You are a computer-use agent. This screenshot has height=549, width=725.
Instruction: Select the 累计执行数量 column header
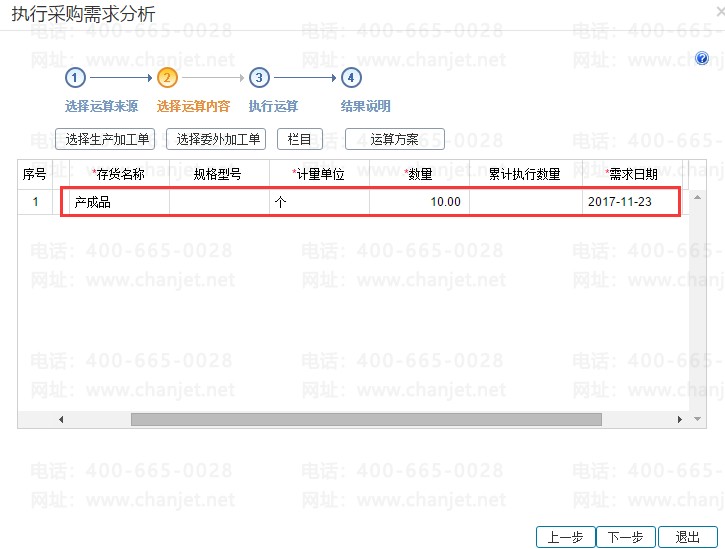click(x=526, y=174)
